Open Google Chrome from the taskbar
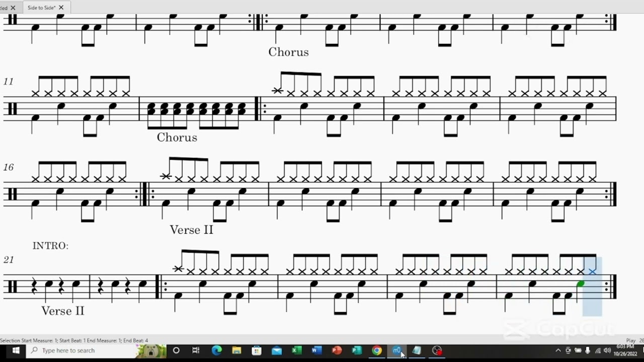The width and height of the screenshot is (644, 362). (377, 350)
